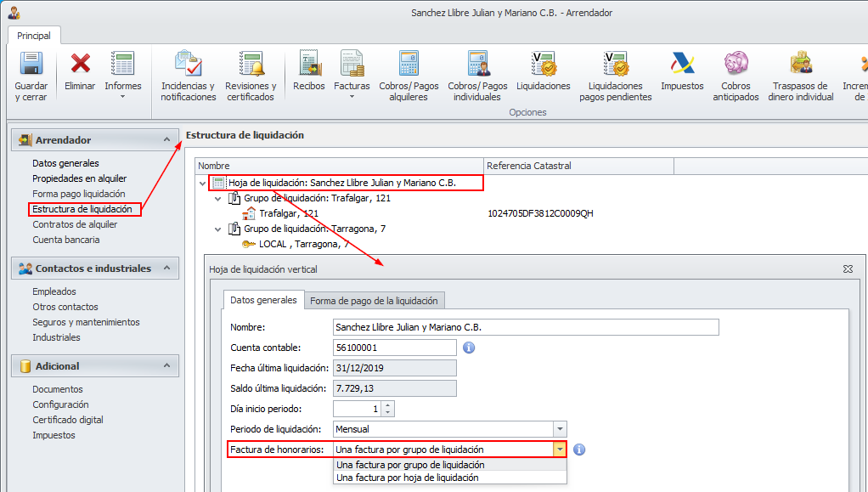868x492 pixels.
Task: Increase Día inicio periodo value
Action: coord(388,405)
